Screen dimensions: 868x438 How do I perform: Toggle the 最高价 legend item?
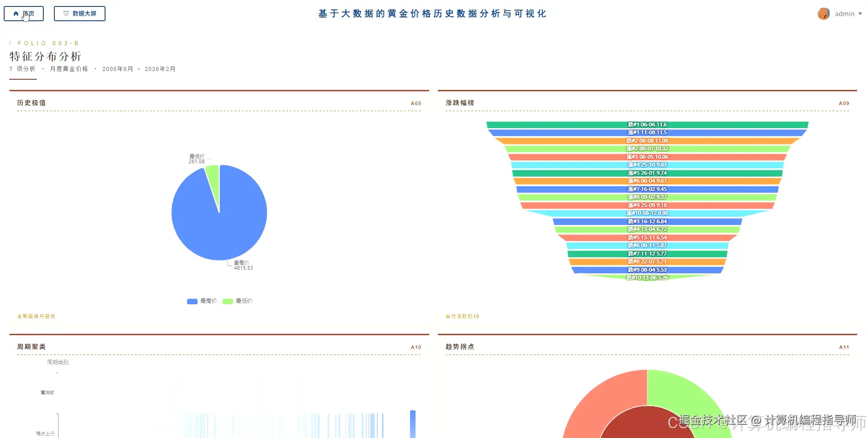(202, 301)
